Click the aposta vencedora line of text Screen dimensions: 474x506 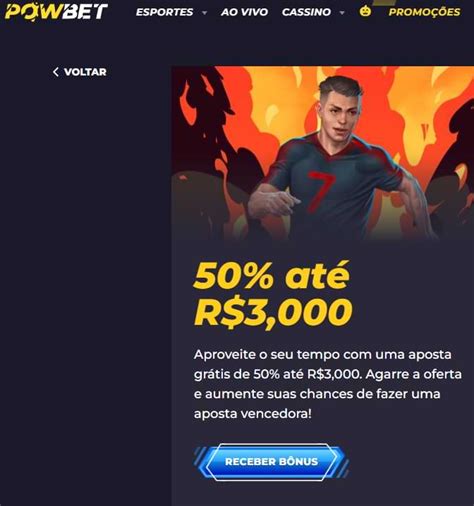point(253,414)
